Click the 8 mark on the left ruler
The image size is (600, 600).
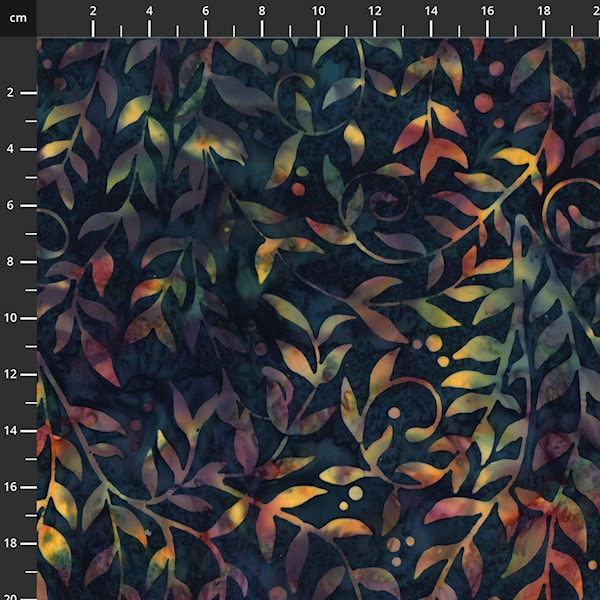point(10,261)
